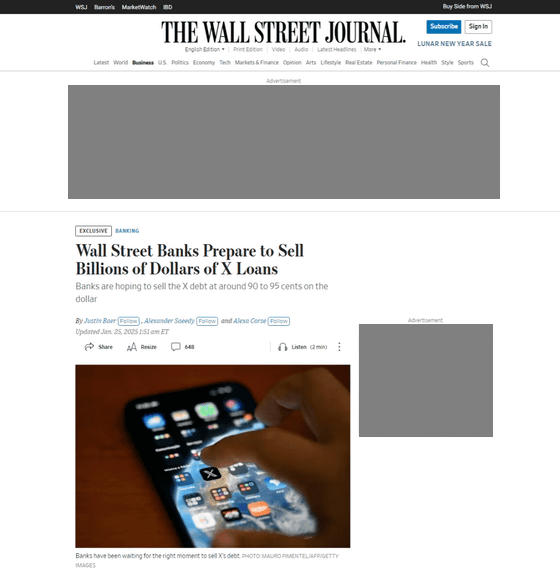Open MarketWatch in the top bar

tap(139, 7)
